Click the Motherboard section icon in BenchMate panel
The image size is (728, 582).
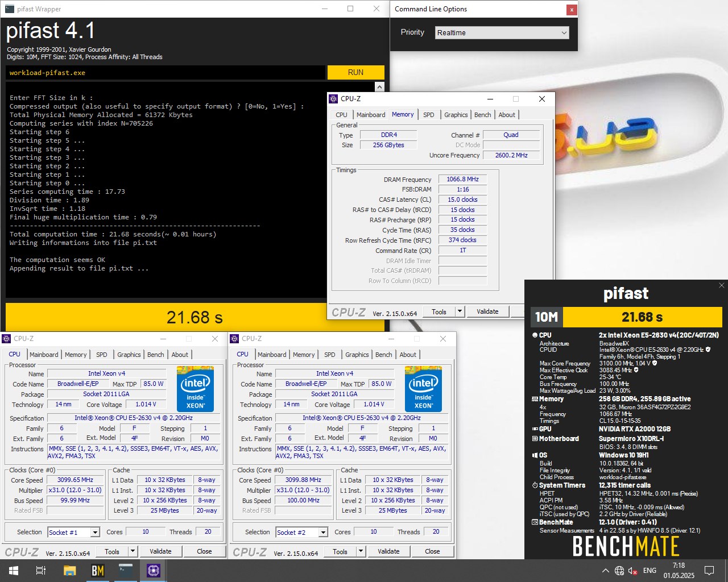click(x=535, y=439)
